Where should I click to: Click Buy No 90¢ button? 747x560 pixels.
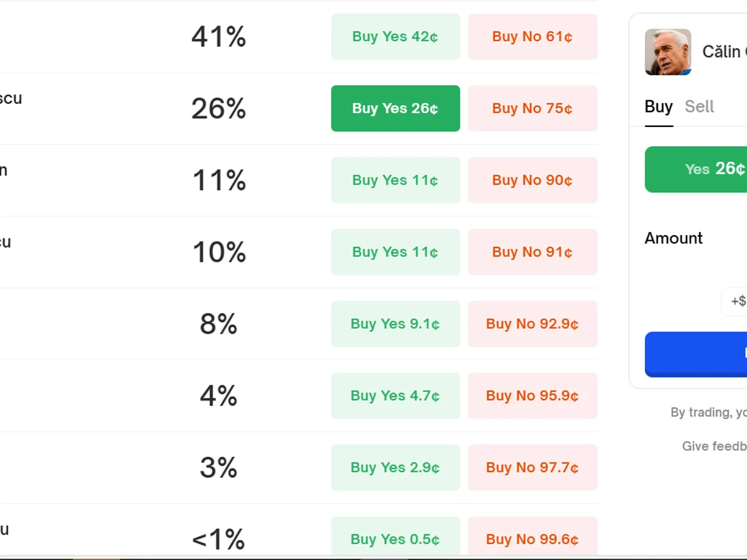coord(532,180)
